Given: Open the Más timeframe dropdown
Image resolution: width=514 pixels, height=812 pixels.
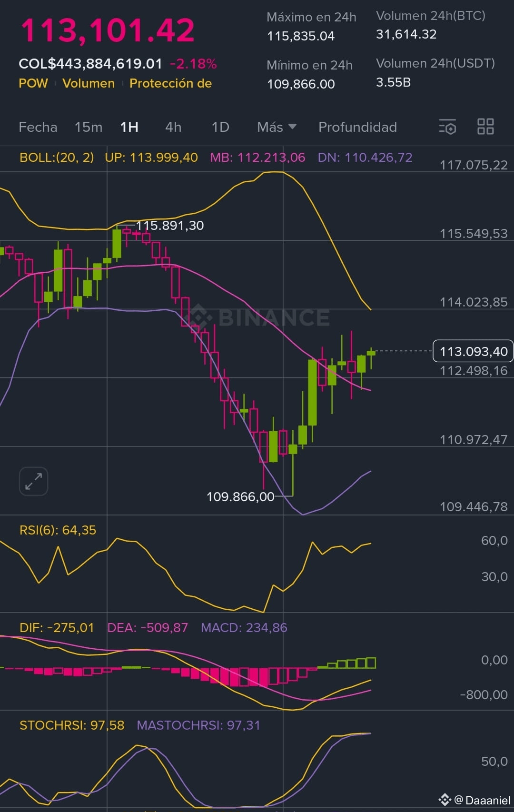Looking at the screenshot, I should [x=277, y=127].
